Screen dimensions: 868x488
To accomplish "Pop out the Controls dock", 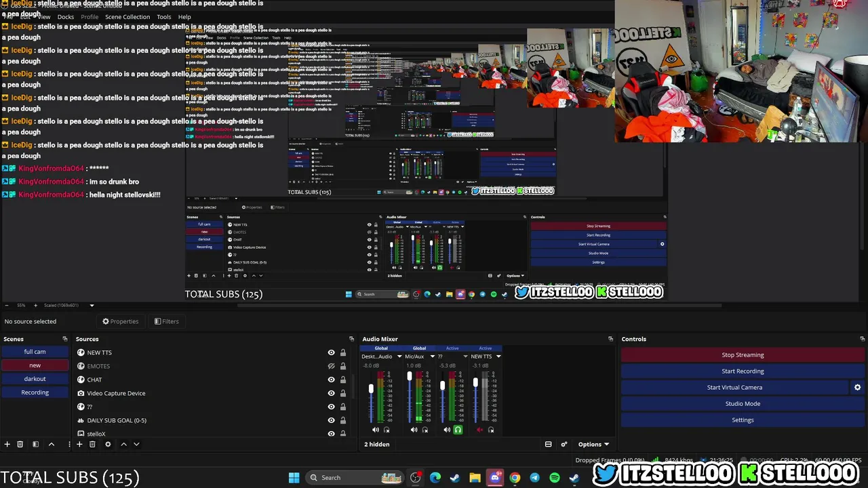I will [862, 339].
